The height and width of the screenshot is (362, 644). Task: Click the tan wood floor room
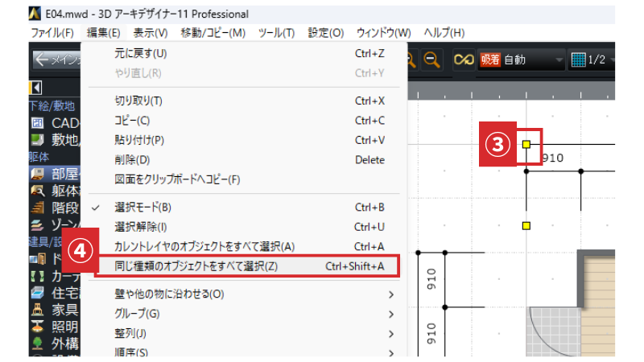[x=600, y=308]
